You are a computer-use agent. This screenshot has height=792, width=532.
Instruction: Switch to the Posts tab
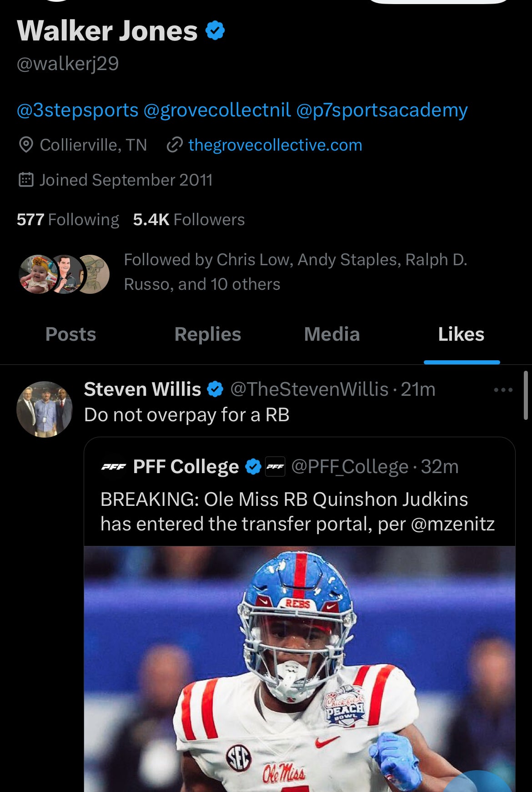pos(71,334)
